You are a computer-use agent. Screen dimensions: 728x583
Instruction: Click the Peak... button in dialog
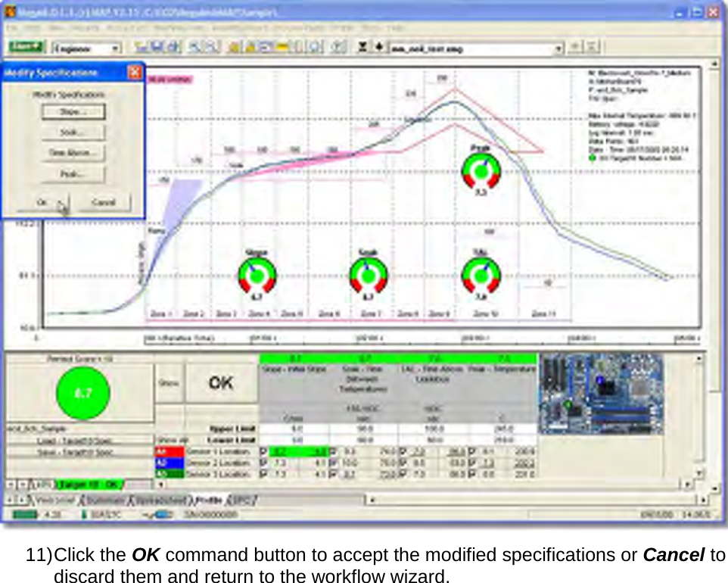pyautogui.click(x=73, y=173)
